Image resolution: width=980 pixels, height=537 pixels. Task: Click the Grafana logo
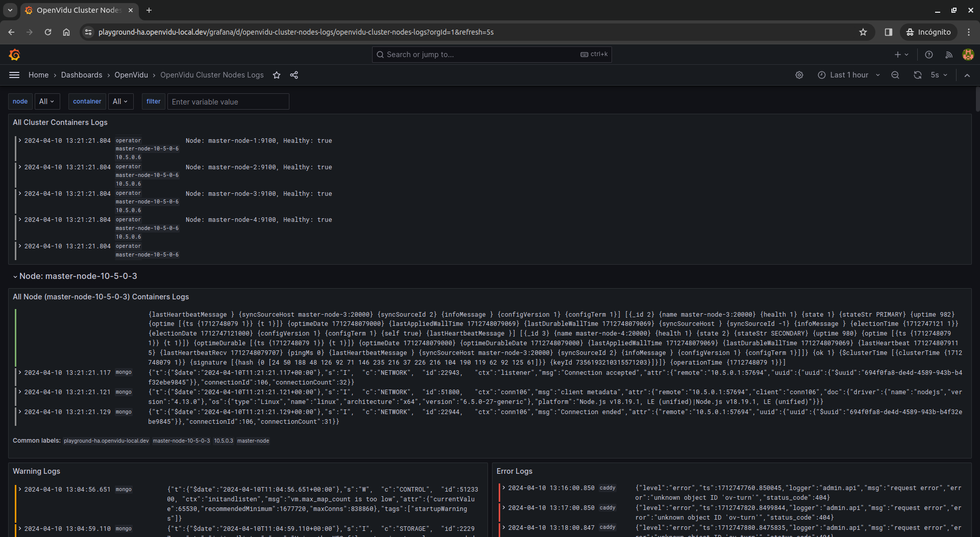(15, 55)
